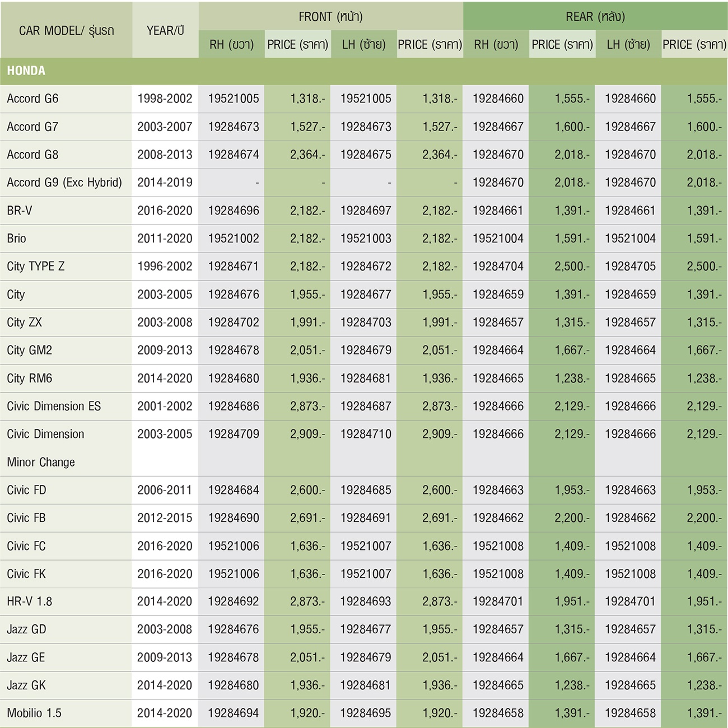Click the Minor Change text under Civic Dimension
Screen dimensions: 728x728
tap(41, 462)
